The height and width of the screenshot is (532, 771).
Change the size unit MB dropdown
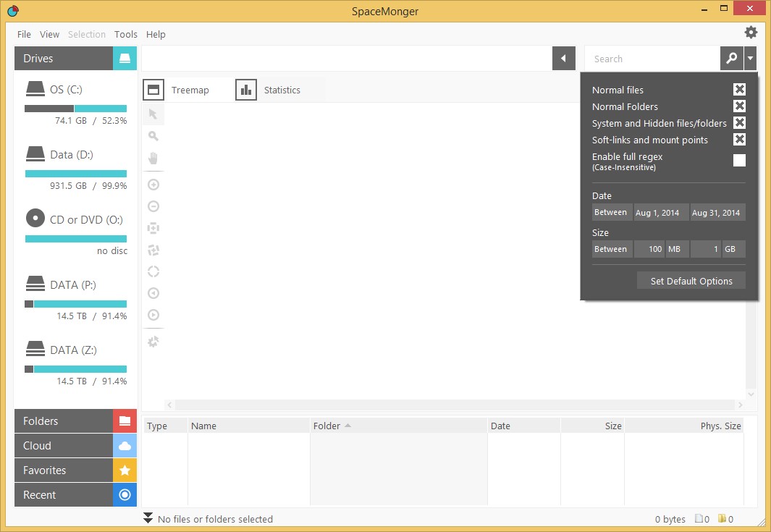(677, 249)
